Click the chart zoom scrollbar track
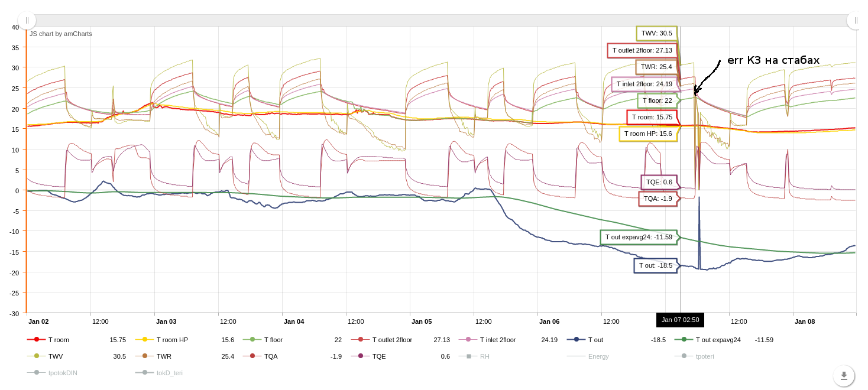Viewport: 868px width, 390px height. click(x=441, y=20)
